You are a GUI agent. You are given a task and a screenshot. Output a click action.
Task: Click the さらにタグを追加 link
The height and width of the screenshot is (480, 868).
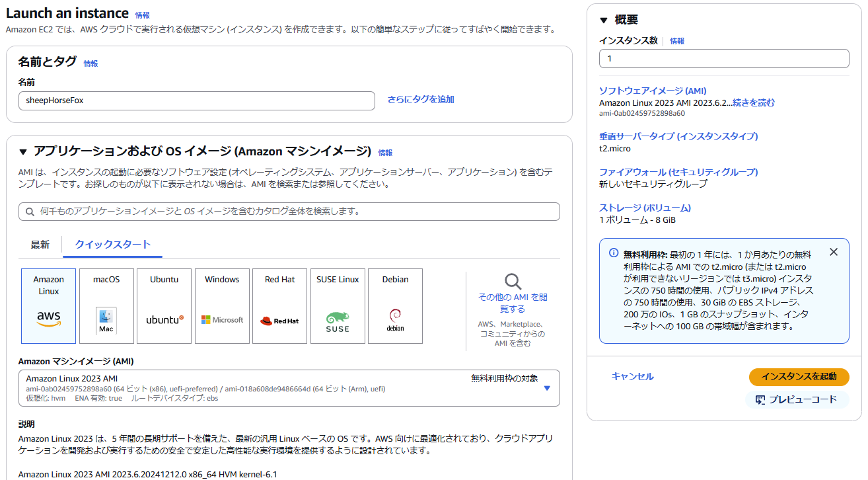[421, 99]
